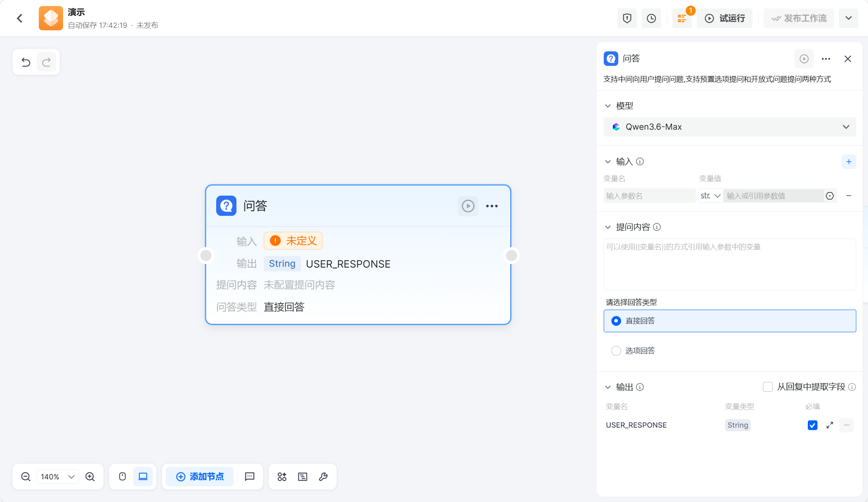
Task: Expand the dropdown beside publish workflow
Action: point(849,18)
